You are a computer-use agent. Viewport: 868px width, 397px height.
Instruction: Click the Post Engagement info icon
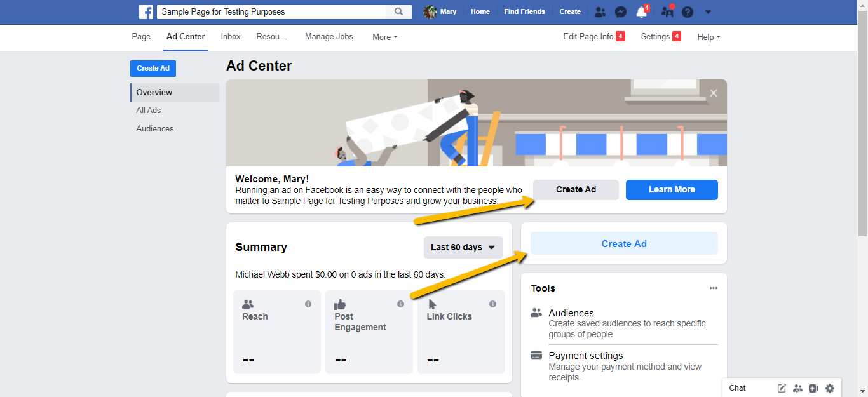pos(400,304)
